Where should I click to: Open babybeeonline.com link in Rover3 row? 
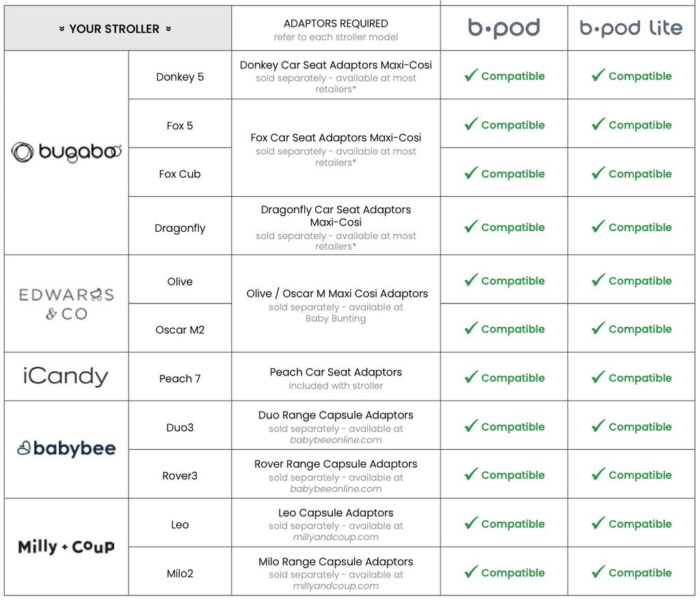click(336, 488)
